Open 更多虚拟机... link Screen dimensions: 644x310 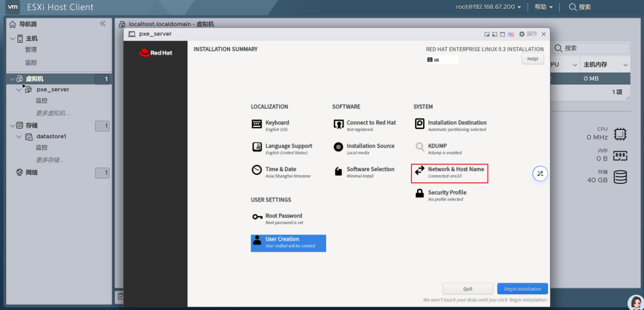(x=53, y=113)
